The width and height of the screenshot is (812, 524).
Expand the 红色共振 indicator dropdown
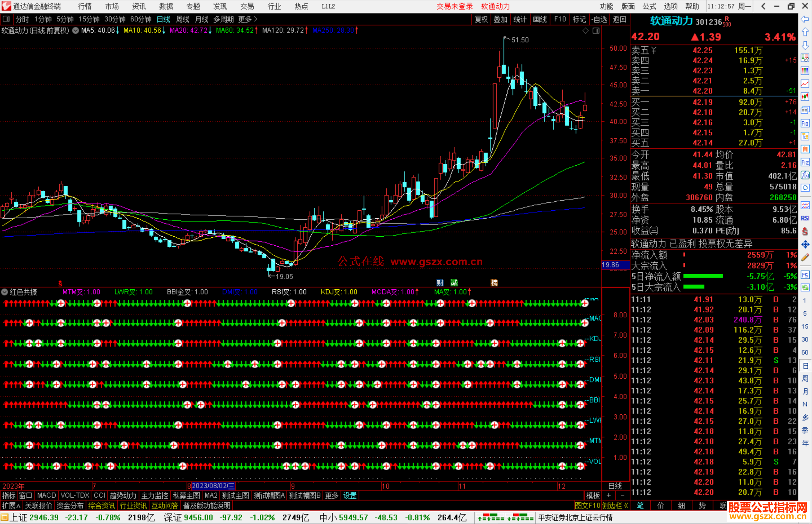[5, 292]
